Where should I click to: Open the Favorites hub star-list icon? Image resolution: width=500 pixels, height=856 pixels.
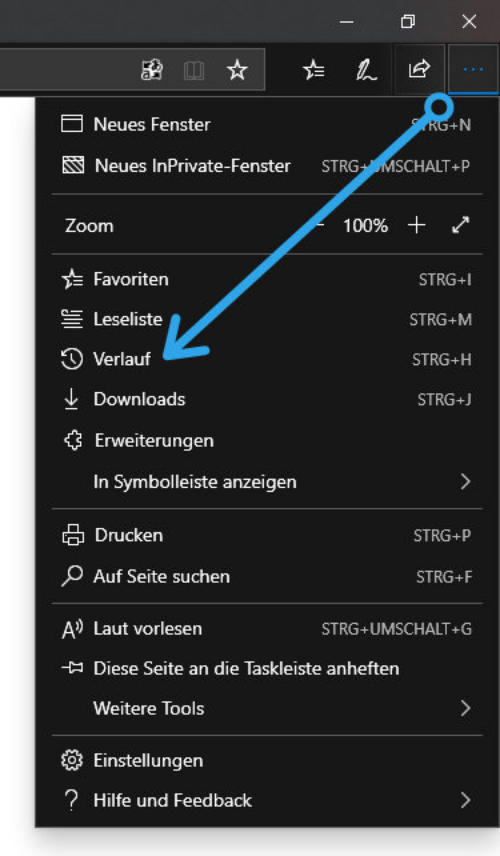tap(314, 70)
